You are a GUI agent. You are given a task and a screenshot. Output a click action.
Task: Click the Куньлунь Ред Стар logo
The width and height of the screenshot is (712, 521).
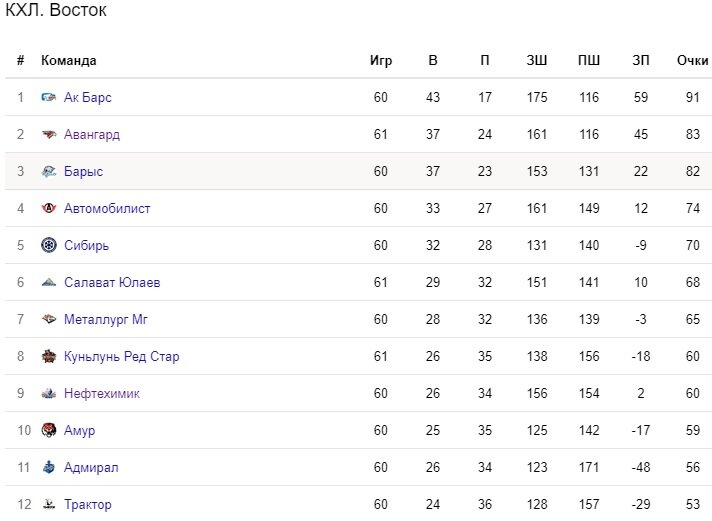click(x=49, y=357)
